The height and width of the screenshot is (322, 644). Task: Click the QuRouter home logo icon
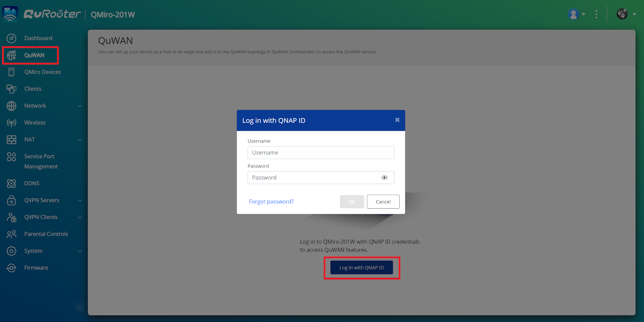coord(10,14)
